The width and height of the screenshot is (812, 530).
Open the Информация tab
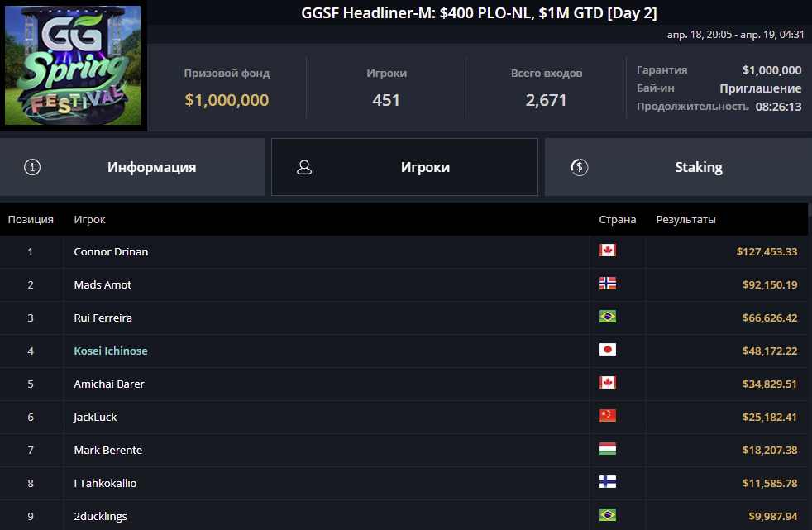[x=132, y=167]
